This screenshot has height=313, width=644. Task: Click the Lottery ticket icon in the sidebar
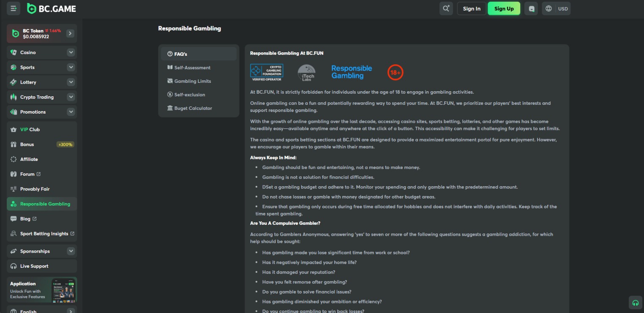(14, 82)
